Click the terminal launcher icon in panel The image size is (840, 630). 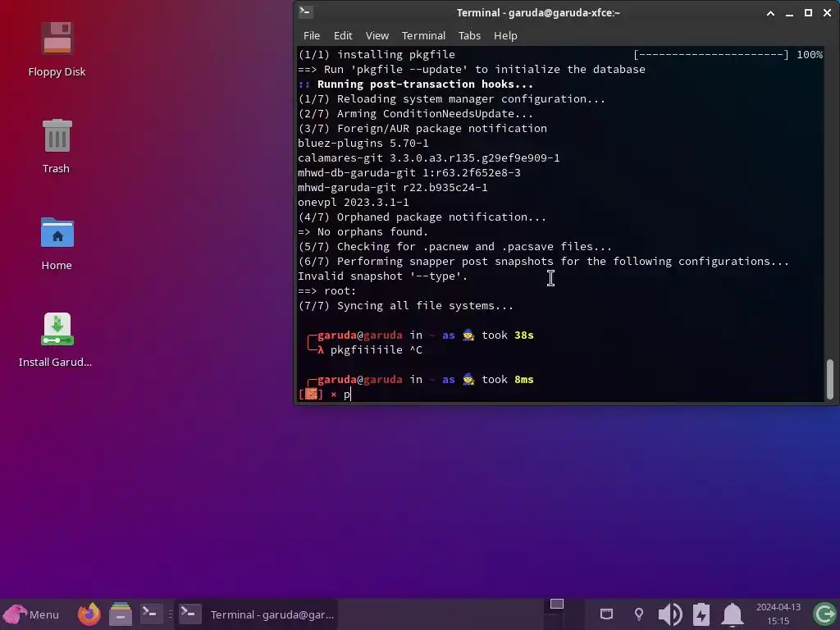click(x=151, y=614)
